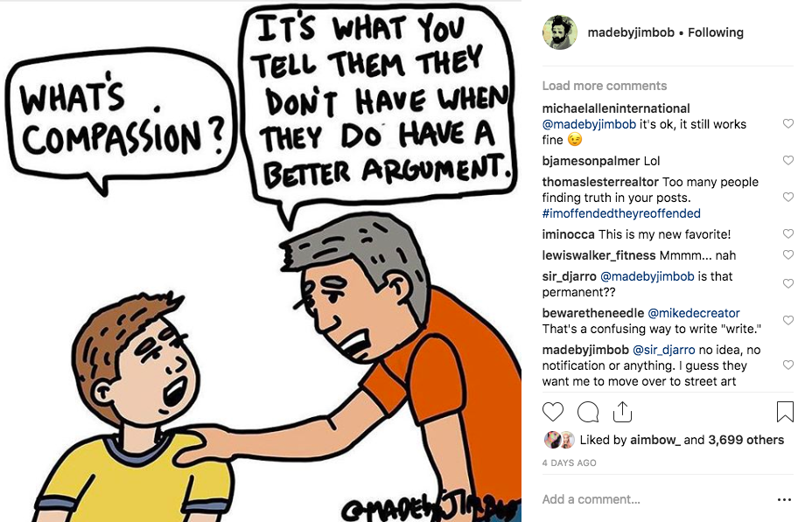Image resolution: width=812 pixels, height=522 pixels.
Task: Like michaelalleninternational's comment
Action: pyautogui.click(x=787, y=123)
